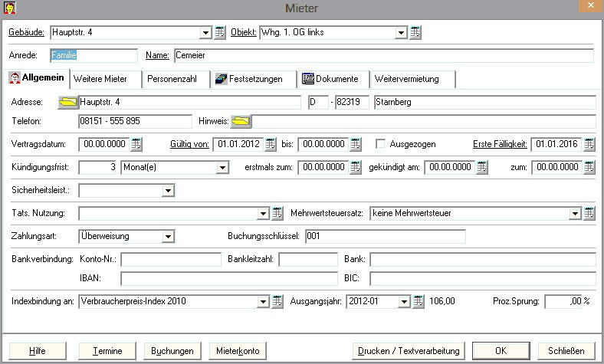Expand the Indexbindung Verbraucherpreis-Index dropdown
This screenshot has width=604, height=364.
tap(263, 302)
